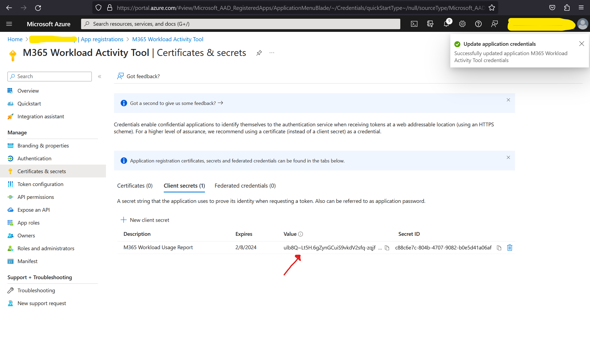The height and width of the screenshot is (364, 590).
Task: Pin this blade with the pin icon
Action: (x=259, y=53)
